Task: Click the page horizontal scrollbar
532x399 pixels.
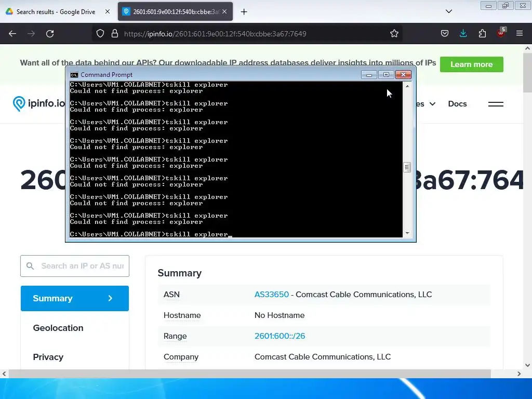Action: (x=249, y=374)
